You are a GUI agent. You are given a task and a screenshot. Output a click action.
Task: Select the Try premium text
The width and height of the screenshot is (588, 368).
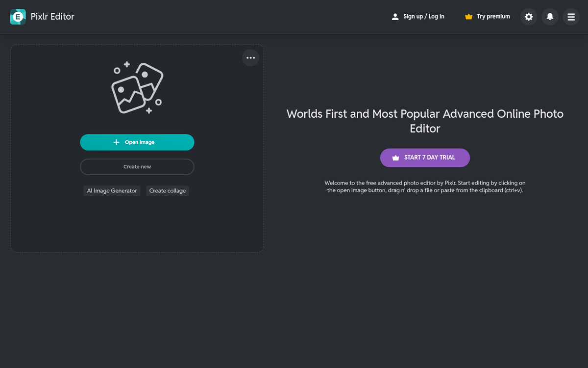pos(493,17)
